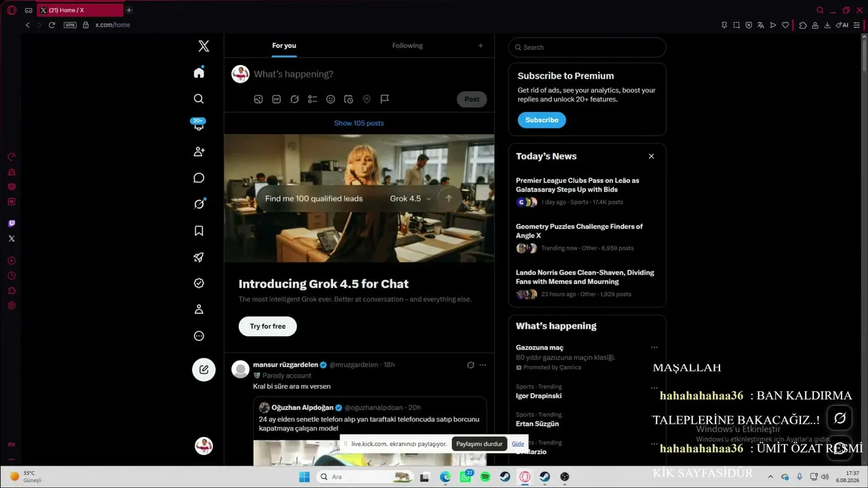Add a poll to the post
Image resolution: width=868 pixels, height=488 pixels.
point(313,99)
